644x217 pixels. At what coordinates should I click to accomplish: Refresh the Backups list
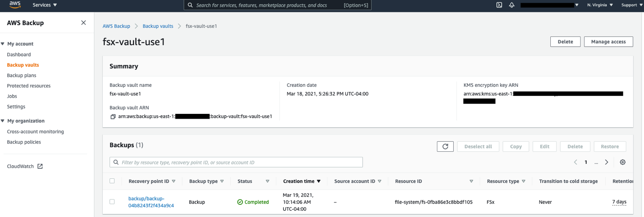coord(445,146)
